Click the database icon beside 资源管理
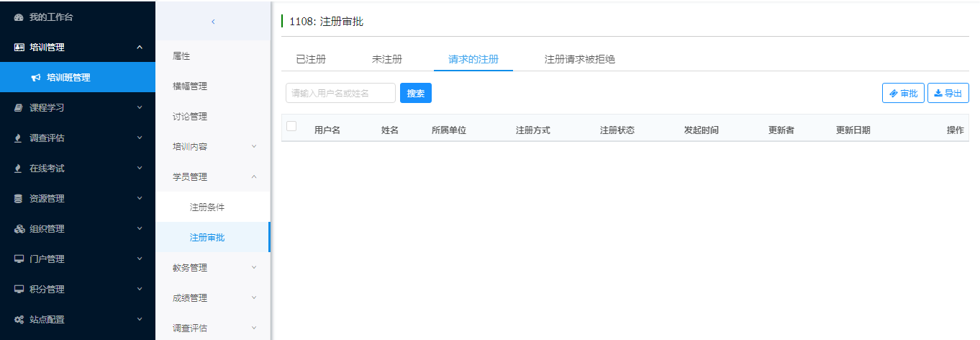The image size is (980, 340). pyautogui.click(x=19, y=199)
